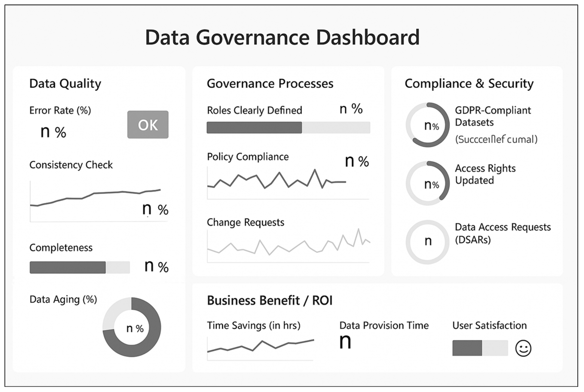The height and width of the screenshot is (392, 584).
Task: Click the Access Rights Updated ring gauge
Action: tap(428, 183)
